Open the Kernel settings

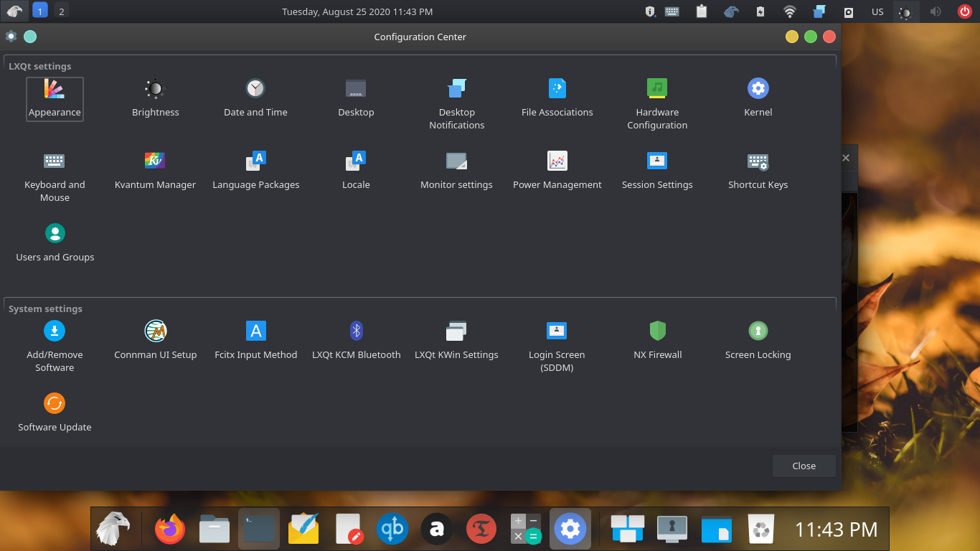758,99
